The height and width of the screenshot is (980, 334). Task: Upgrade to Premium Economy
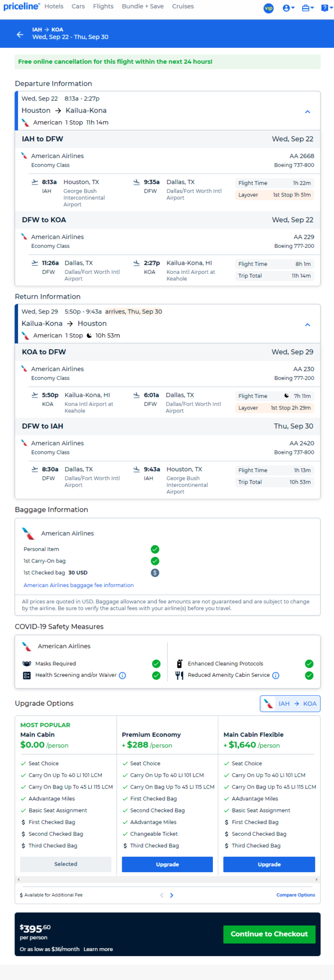[167, 864]
